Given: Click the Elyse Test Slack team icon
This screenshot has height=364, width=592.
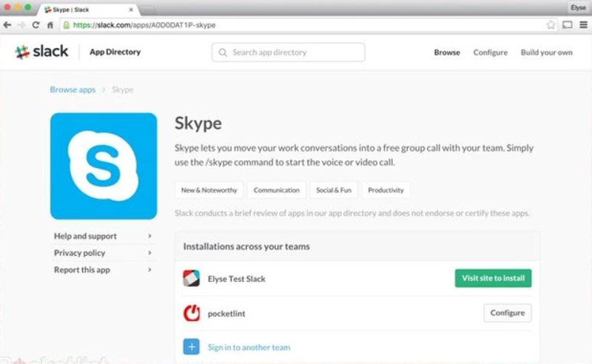Looking at the screenshot, I should [192, 279].
